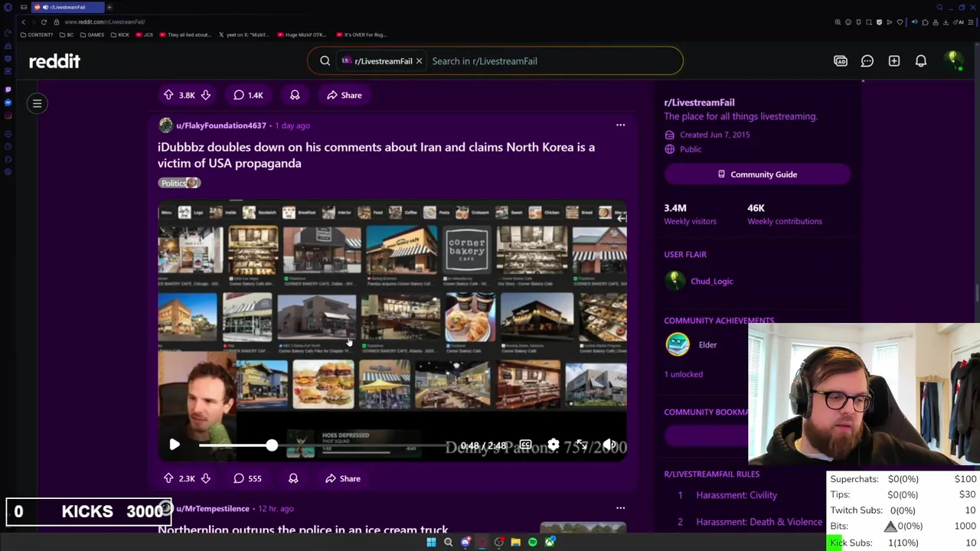Open the Reddit chat icon
This screenshot has width=980, height=551.
pyautogui.click(x=867, y=60)
